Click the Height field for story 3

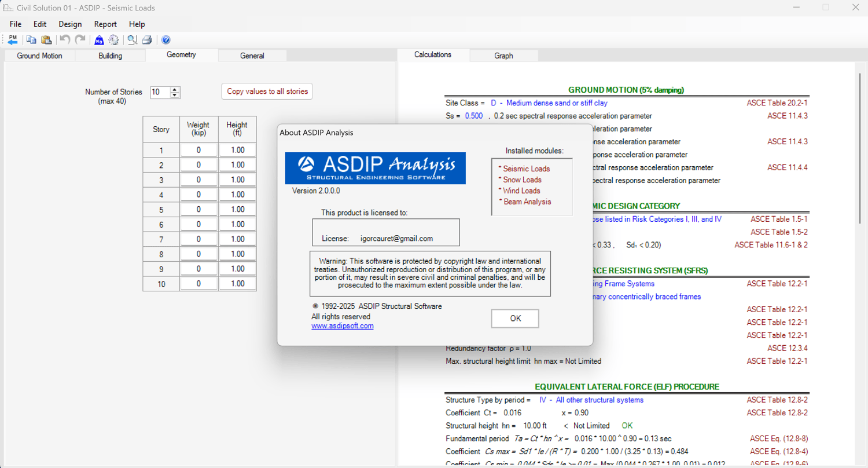click(x=237, y=180)
